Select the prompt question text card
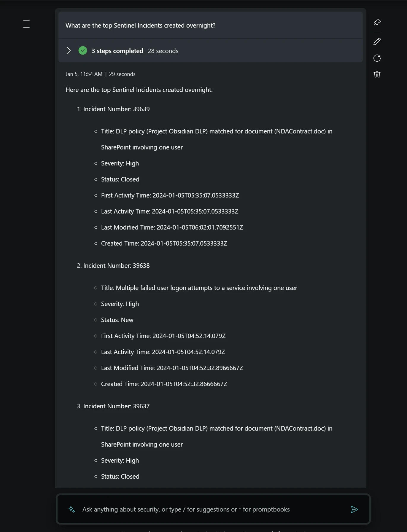Screen dimensions: 407x532 (140, 26)
